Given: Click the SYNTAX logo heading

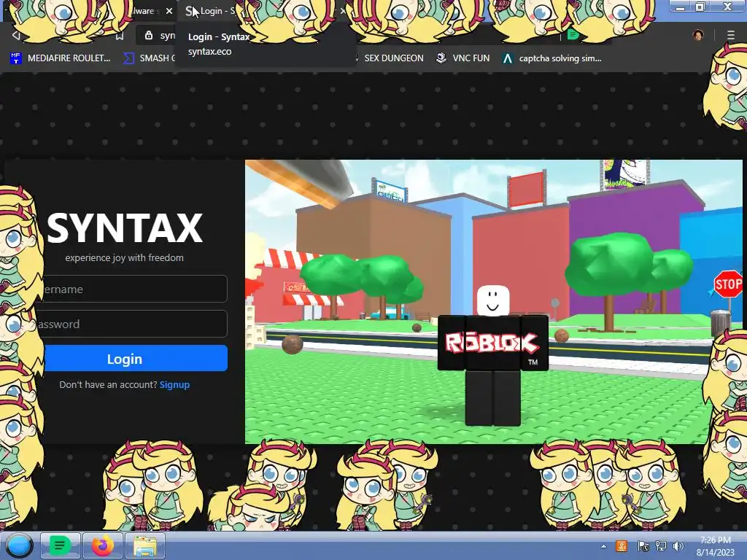Looking at the screenshot, I should point(125,228).
